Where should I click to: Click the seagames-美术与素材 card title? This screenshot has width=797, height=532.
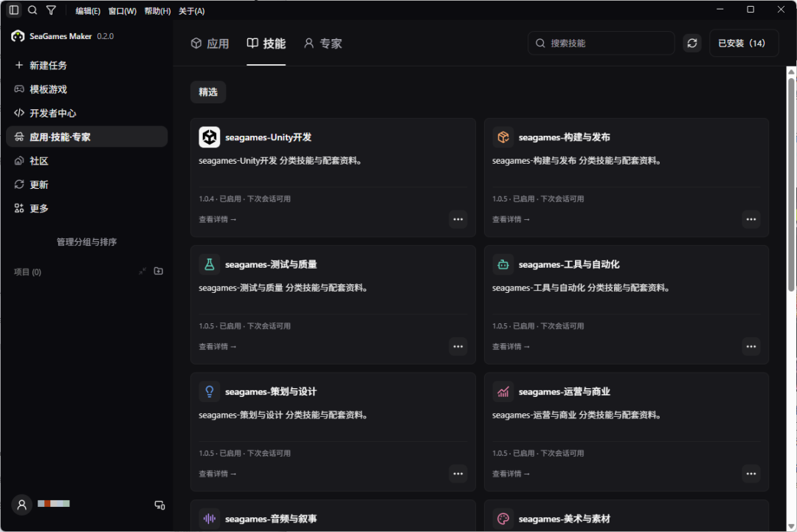point(565,519)
